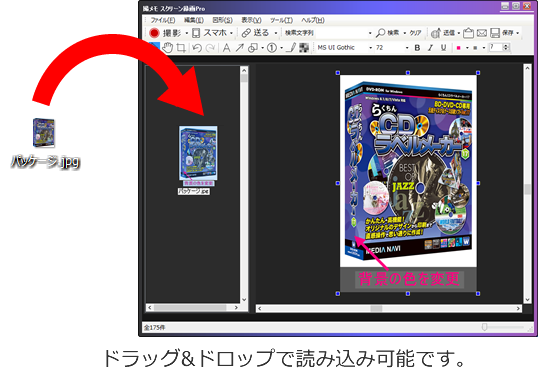Click the pink color swatch
The width and height of the screenshot is (538, 368).
(x=458, y=48)
